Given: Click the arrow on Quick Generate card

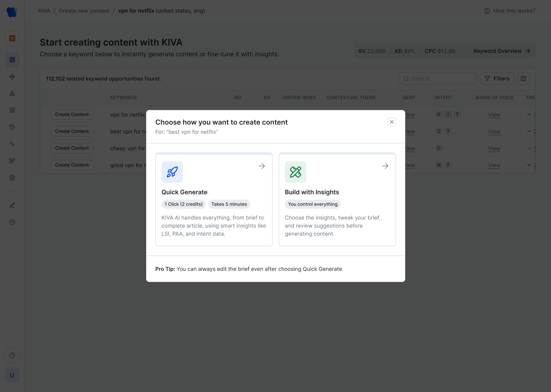Looking at the screenshot, I should point(262,166).
